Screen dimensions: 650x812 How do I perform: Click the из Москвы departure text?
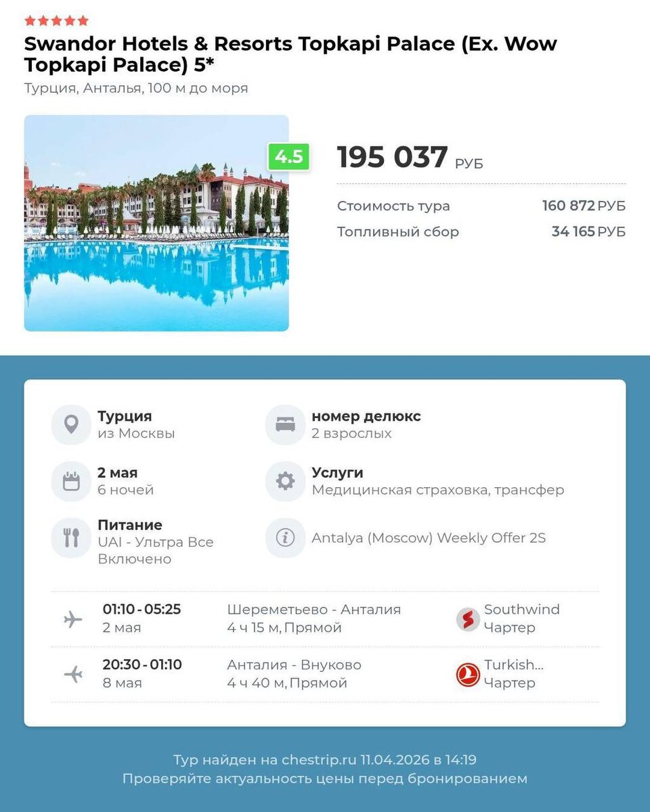pos(136,434)
